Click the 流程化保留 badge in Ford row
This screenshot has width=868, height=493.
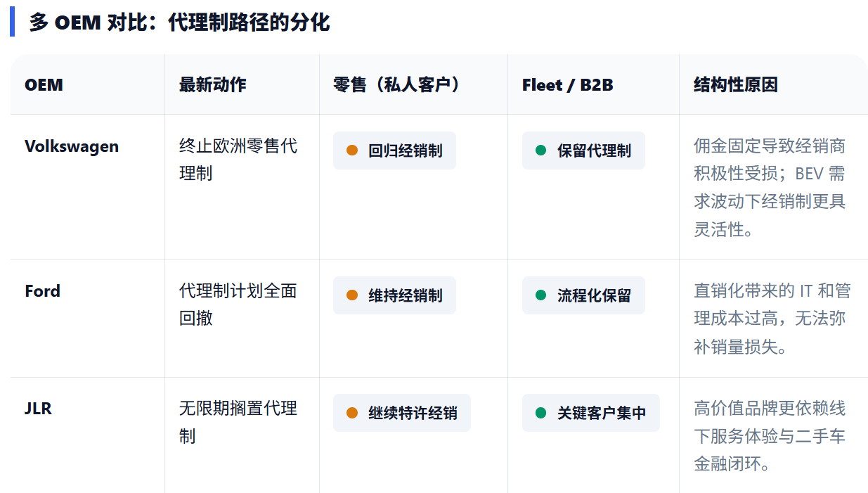point(583,295)
